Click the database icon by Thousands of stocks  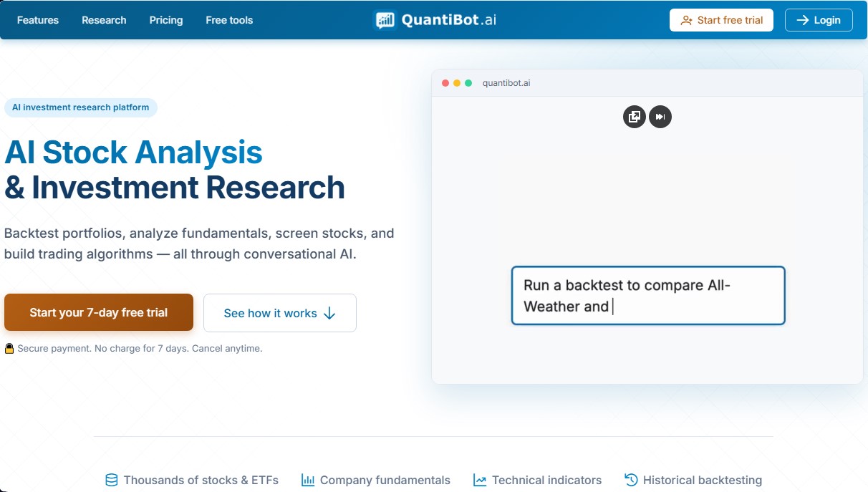[x=112, y=480]
